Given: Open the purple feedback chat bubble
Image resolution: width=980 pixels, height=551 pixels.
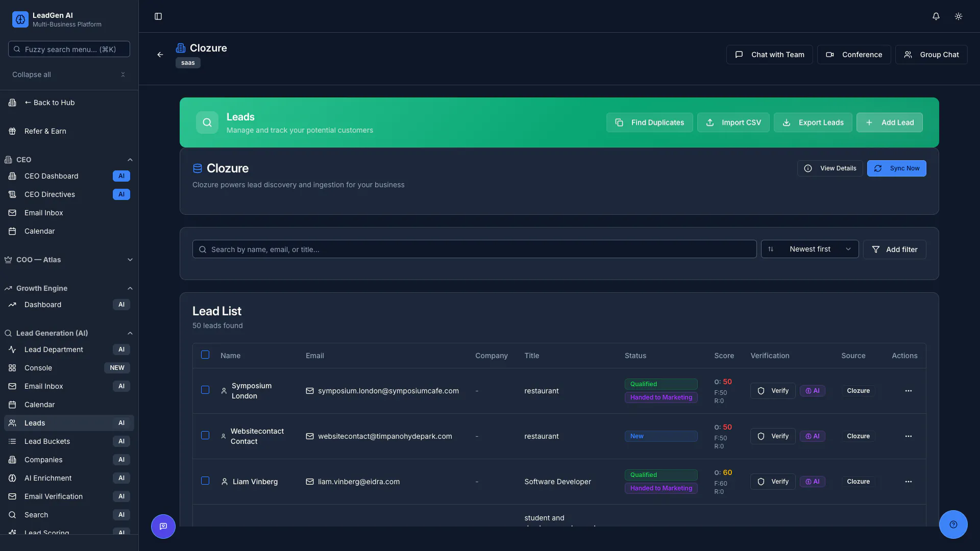Looking at the screenshot, I should coord(163,526).
